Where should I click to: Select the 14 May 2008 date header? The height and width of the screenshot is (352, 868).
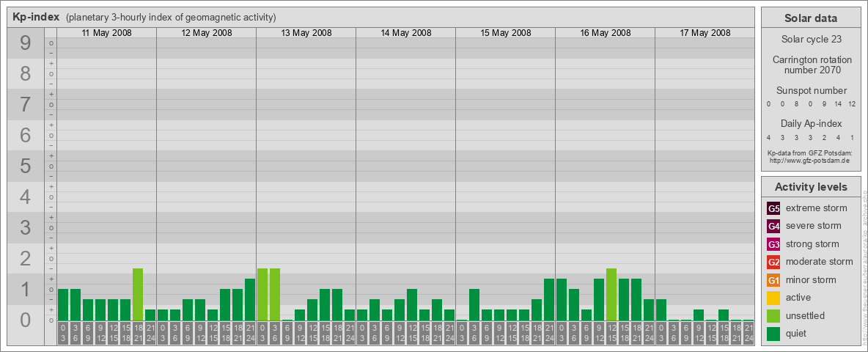point(405,33)
